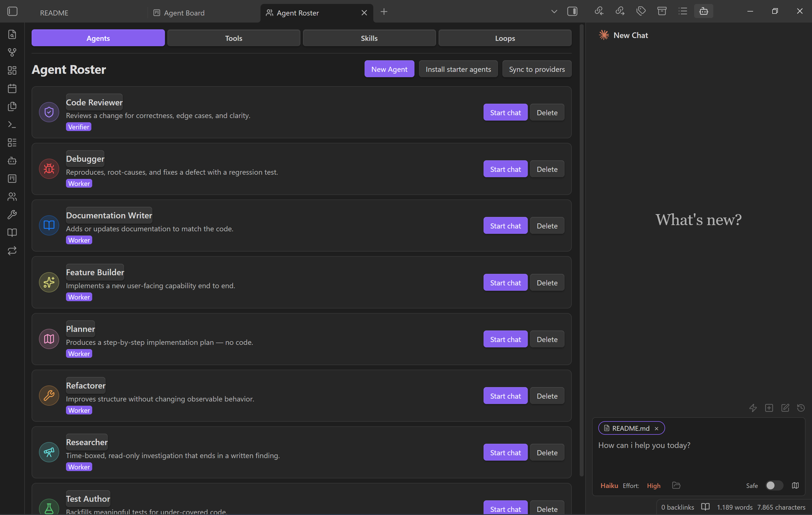This screenshot has width=812, height=515.
Task: Select the Skills section tab
Action: click(369, 38)
